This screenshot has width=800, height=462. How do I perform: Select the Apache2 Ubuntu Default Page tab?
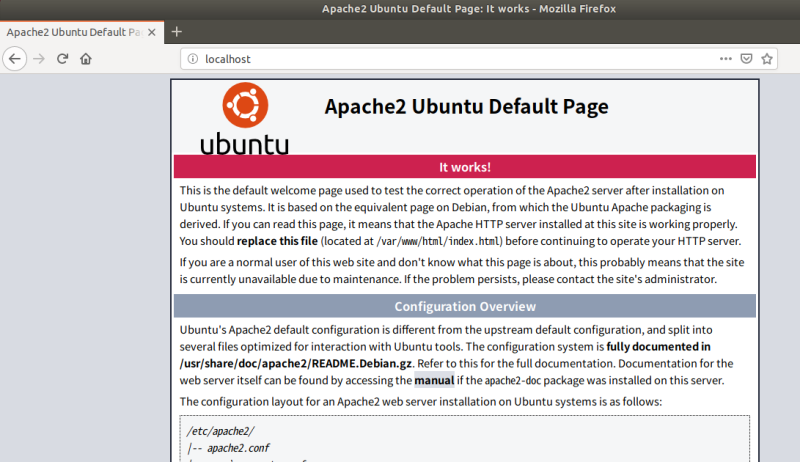70,32
